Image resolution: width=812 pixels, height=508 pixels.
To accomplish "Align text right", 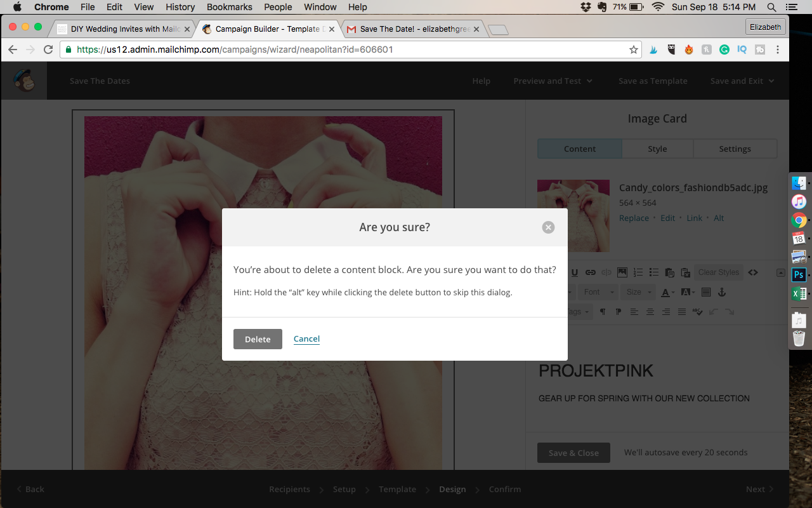I will 666,312.
